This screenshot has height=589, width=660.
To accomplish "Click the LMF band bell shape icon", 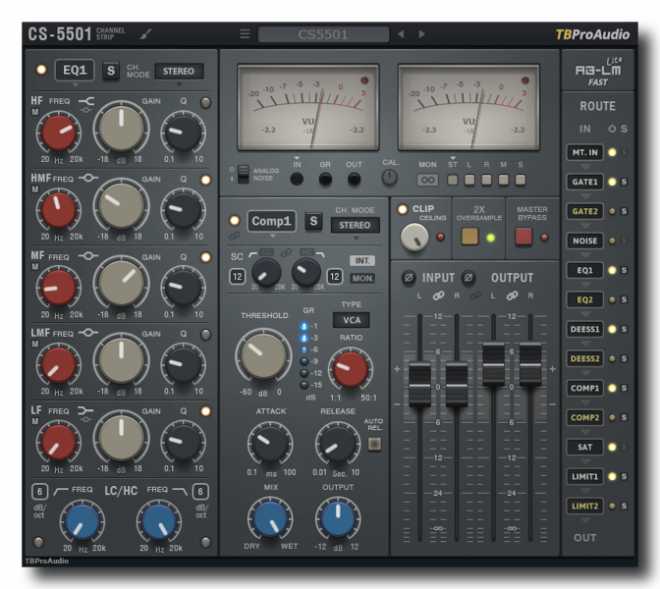I will pyautogui.click(x=88, y=333).
